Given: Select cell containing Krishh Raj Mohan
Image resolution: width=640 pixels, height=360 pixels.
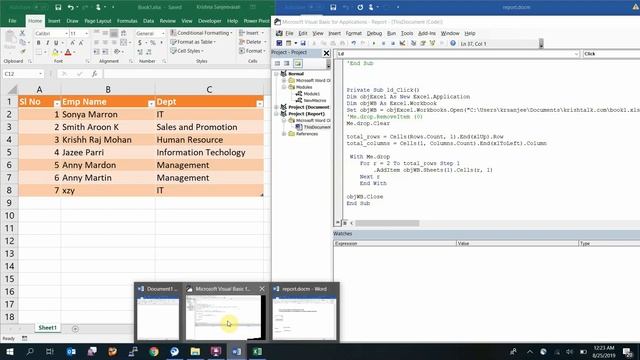Looking at the screenshot, I should click(x=108, y=140).
